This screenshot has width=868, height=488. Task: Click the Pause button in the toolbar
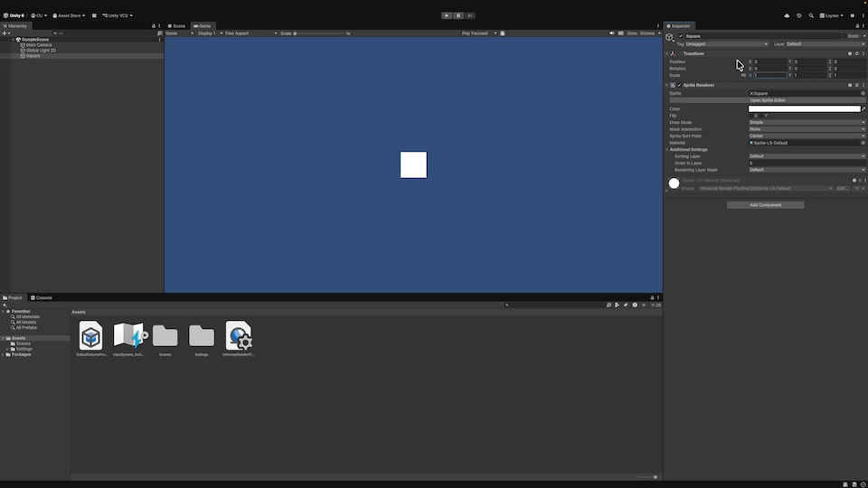[458, 15]
